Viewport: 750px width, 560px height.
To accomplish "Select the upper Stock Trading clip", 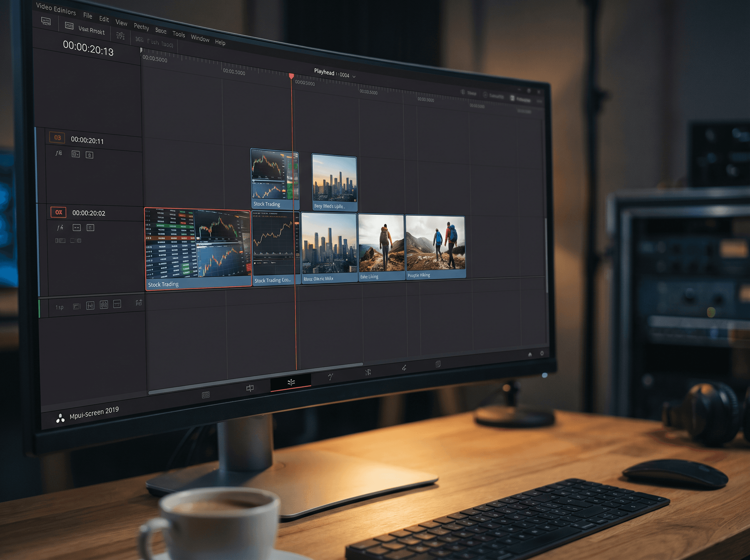I will 275,179.
